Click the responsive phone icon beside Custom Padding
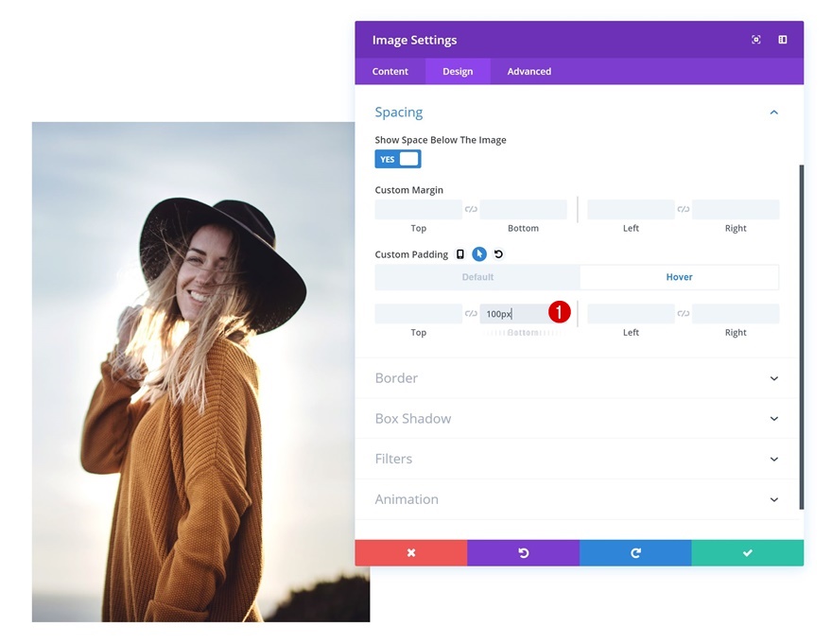 (460, 254)
